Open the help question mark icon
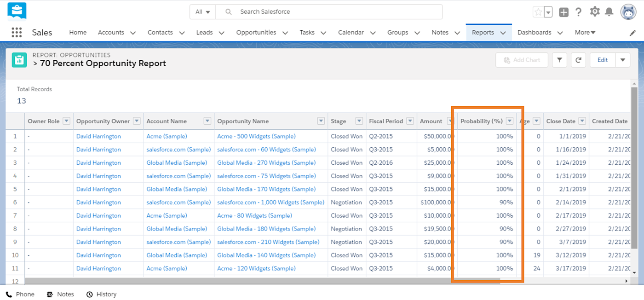Viewport: 644px width, 300px height. [x=579, y=12]
